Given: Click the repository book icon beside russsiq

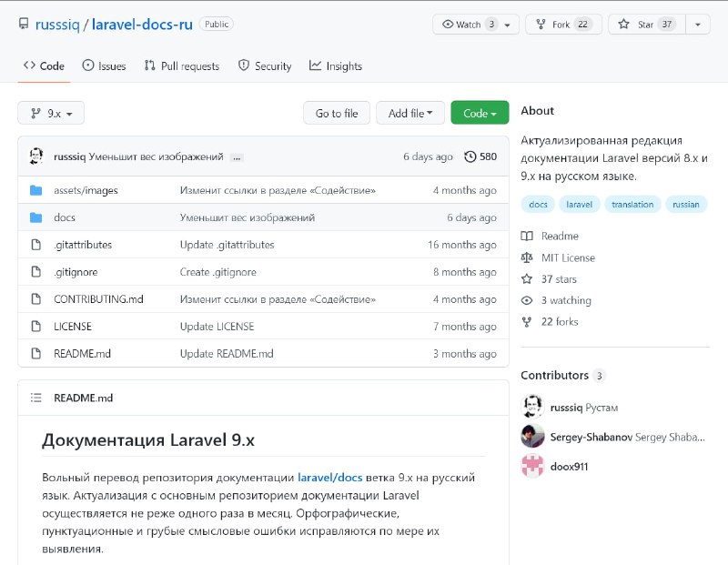Looking at the screenshot, I should [x=24, y=24].
